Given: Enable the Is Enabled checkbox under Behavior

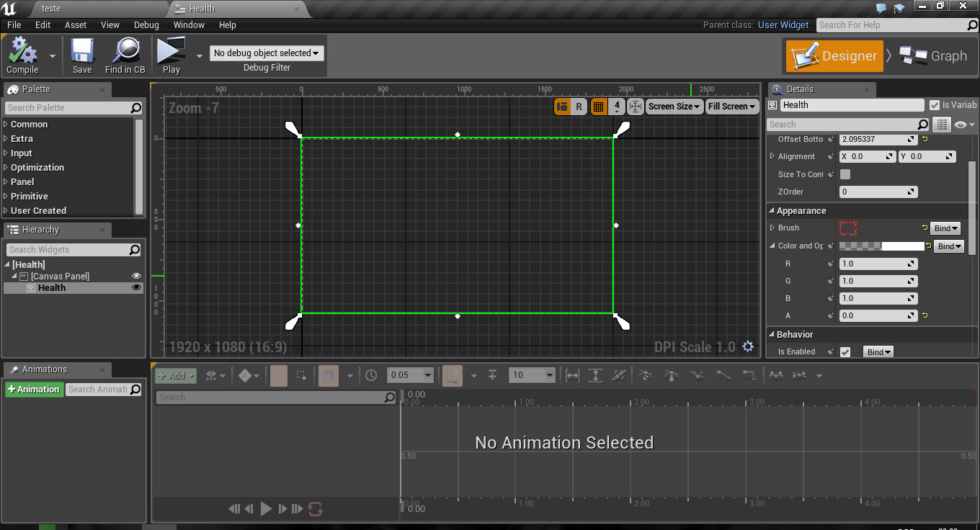Looking at the screenshot, I should tap(845, 351).
